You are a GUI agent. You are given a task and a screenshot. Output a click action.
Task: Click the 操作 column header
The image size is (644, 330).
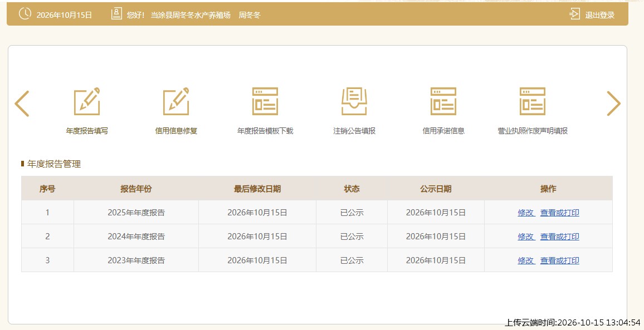(548, 189)
